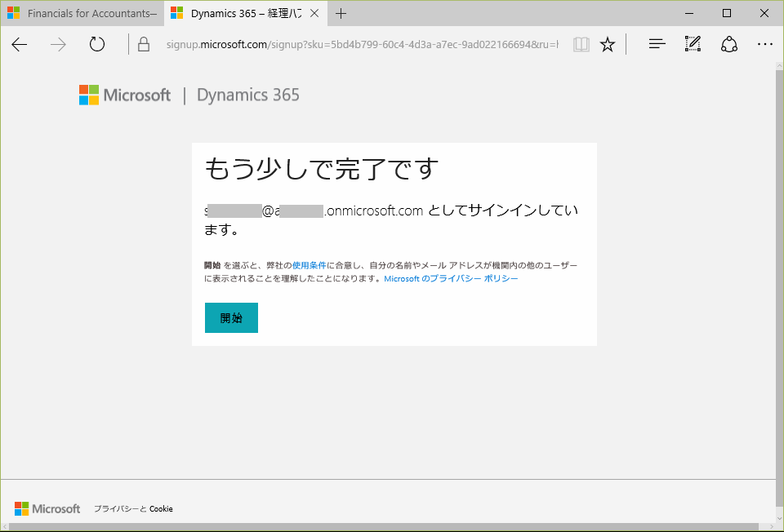Click the padlock site security icon

144,44
